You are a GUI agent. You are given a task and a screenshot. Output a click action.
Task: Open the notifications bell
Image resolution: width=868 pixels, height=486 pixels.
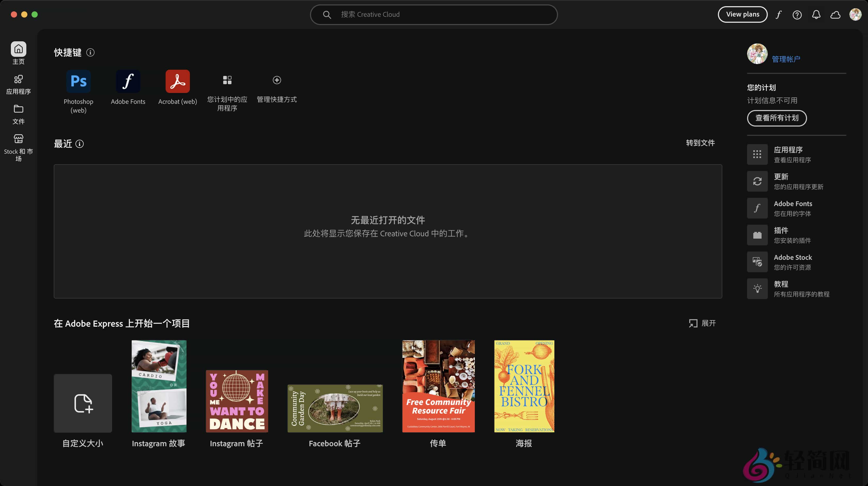point(816,14)
